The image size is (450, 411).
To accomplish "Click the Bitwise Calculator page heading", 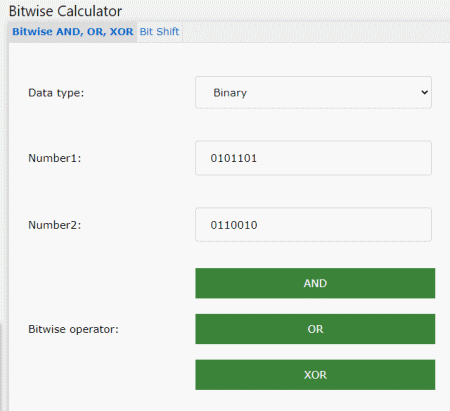I will coord(65,11).
